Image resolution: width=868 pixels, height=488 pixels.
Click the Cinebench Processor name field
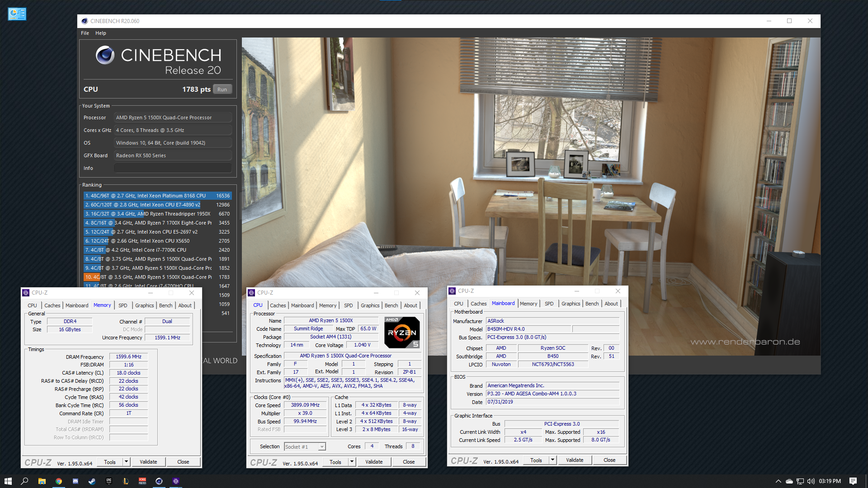(173, 117)
